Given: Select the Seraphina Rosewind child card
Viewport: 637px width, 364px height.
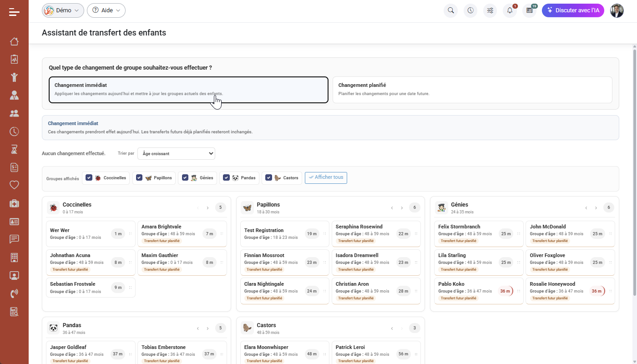Looking at the screenshot, I should [x=376, y=234].
